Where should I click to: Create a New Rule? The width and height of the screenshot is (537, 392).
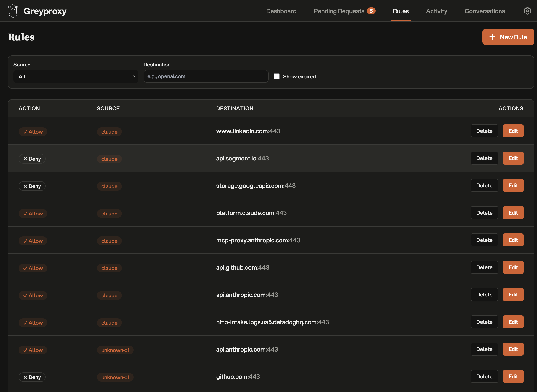tap(508, 37)
